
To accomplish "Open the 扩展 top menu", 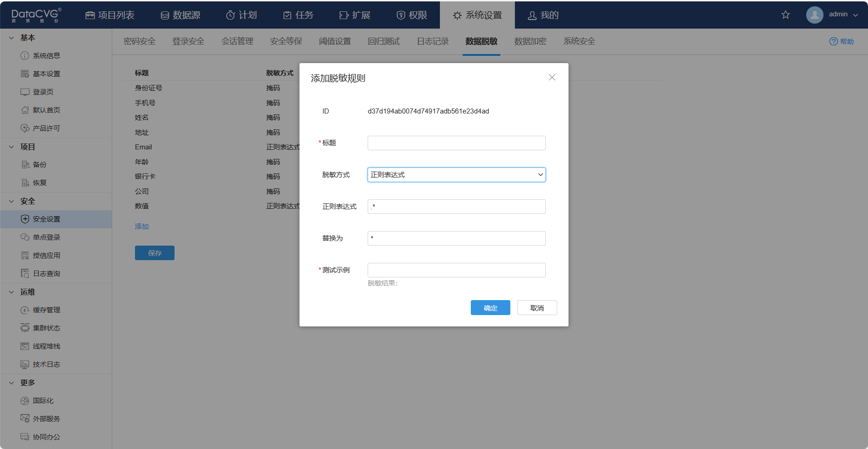I will point(355,15).
